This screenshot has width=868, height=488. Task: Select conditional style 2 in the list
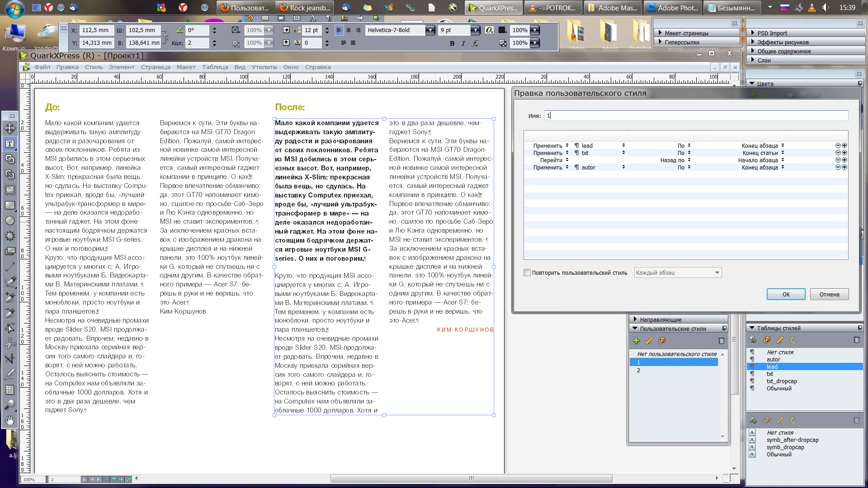[674, 370]
